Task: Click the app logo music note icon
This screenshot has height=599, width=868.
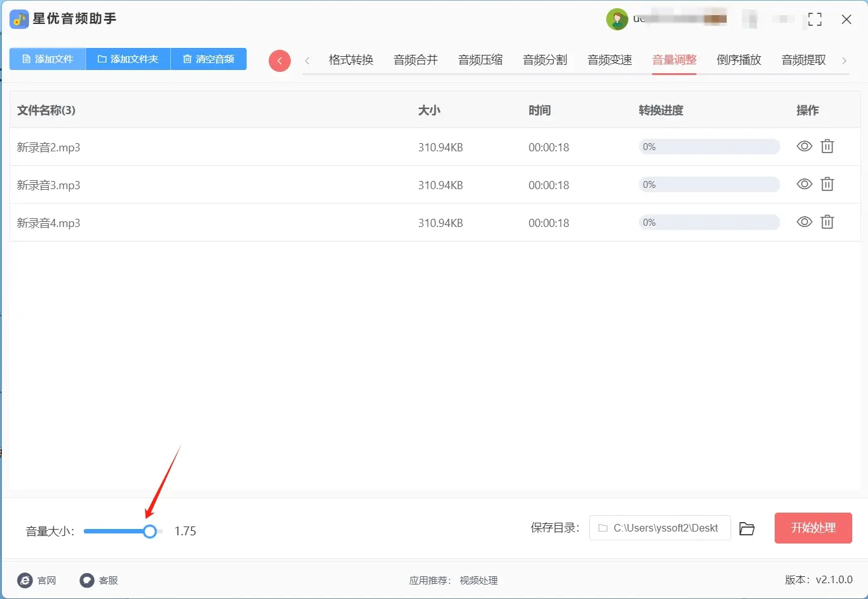Action: click(18, 19)
